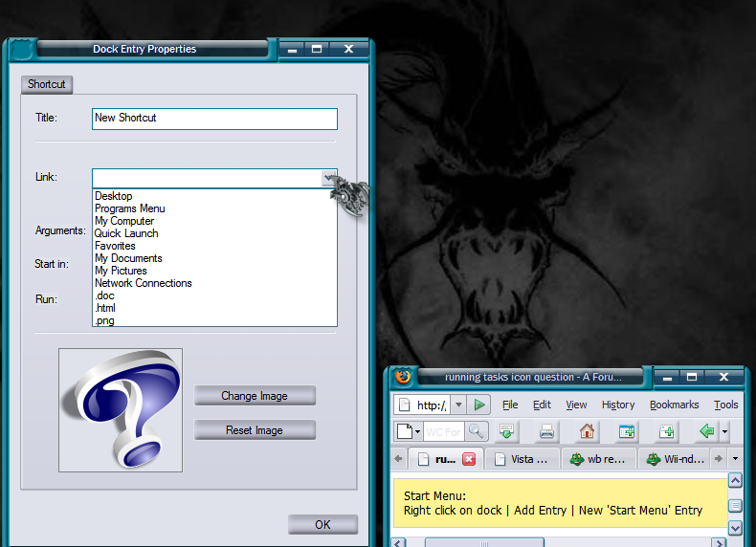The width and height of the screenshot is (756, 547).
Task: Choose Quick Launch from the Link list
Action: pos(214,233)
